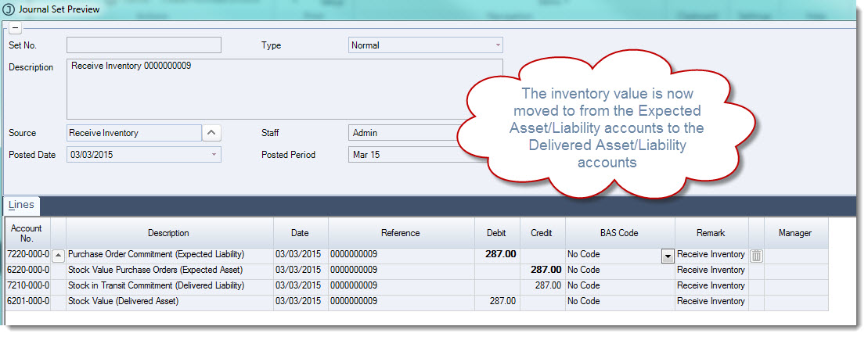Click Receive Inventory remark in first row

pyautogui.click(x=711, y=255)
